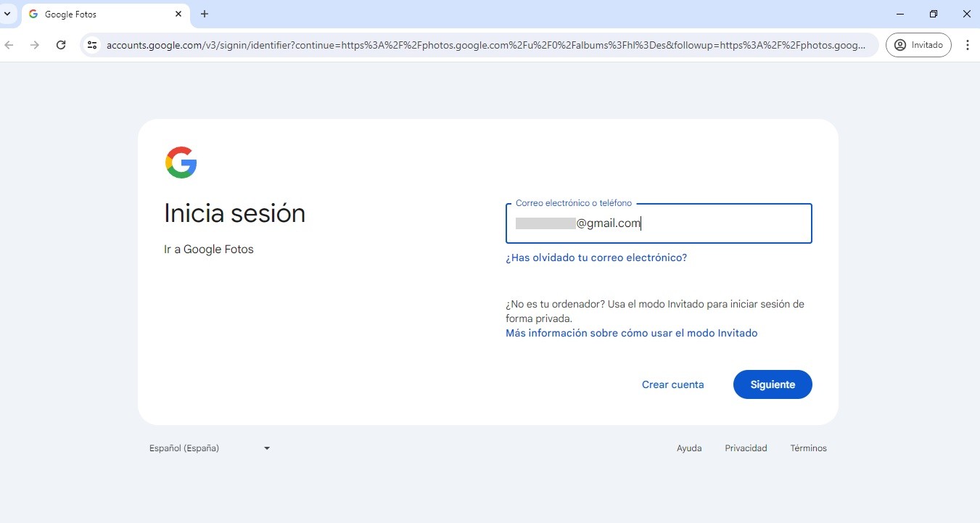Close the Chrome window

(965, 14)
